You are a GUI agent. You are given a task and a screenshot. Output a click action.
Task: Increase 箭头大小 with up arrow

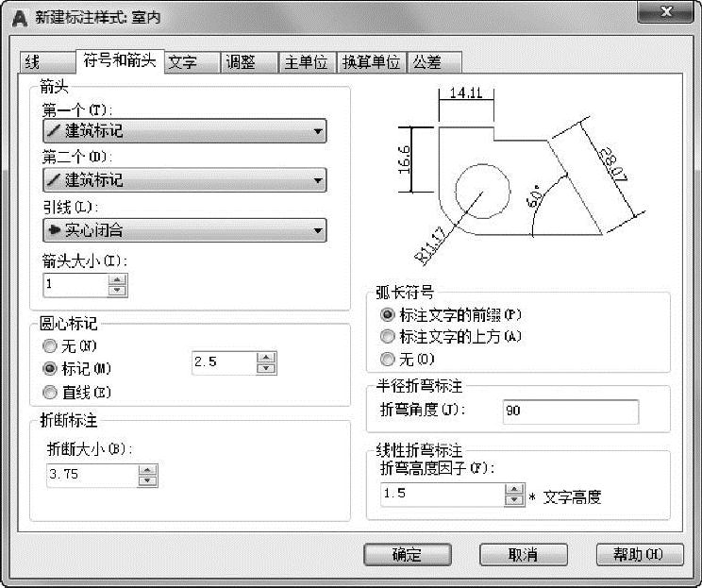(117, 280)
